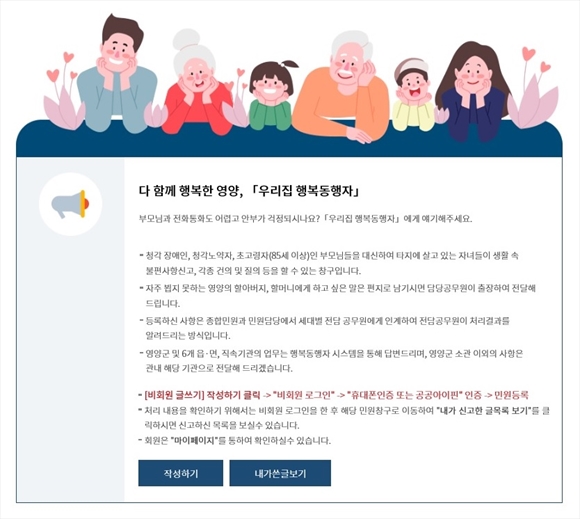The height and width of the screenshot is (519, 580).
Task: Click the pink heart flowers beside father
Action: coord(61,92)
